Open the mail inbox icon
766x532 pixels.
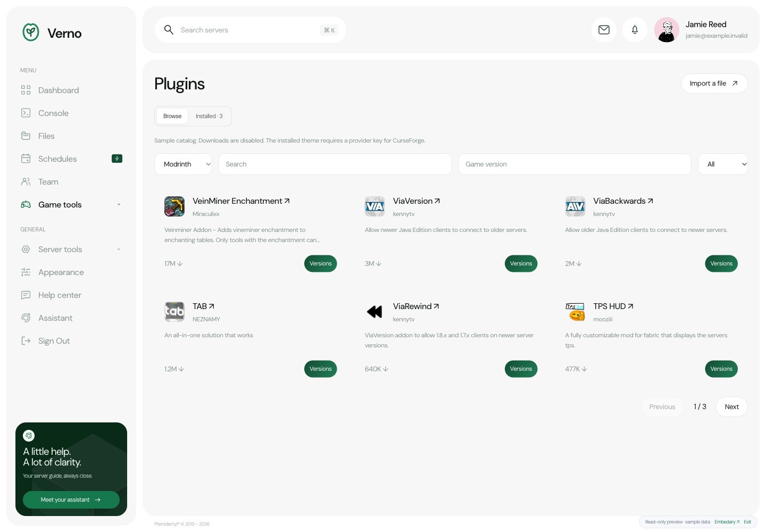tap(604, 30)
